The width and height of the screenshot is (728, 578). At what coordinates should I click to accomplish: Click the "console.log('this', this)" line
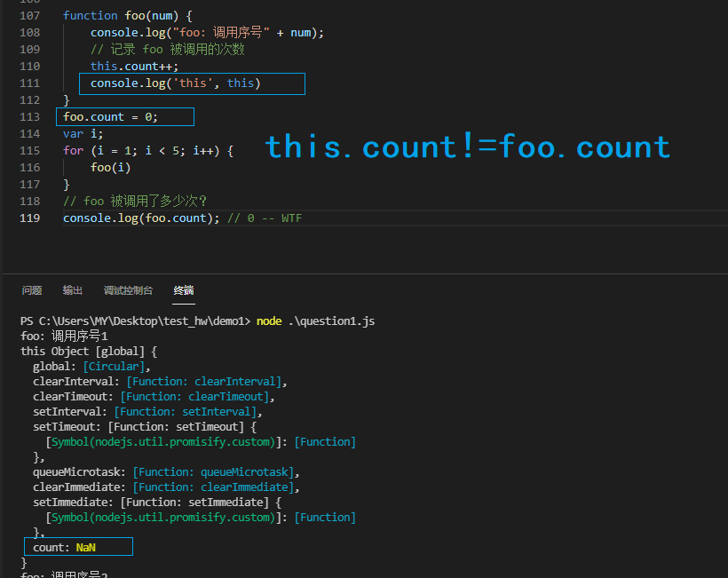(176, 83)
